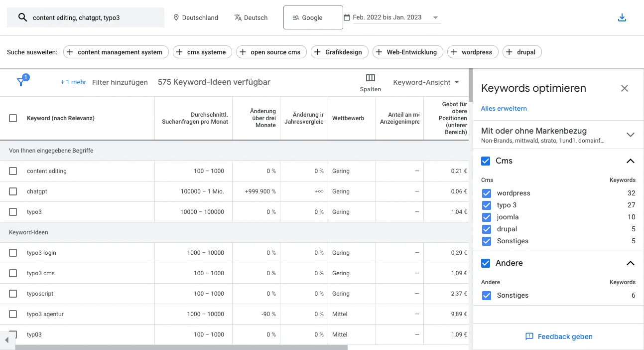The height and width of the screenshot is (350, 644).
Task: Click the location pin beside Deutschland
Action: tap(175, 17)
